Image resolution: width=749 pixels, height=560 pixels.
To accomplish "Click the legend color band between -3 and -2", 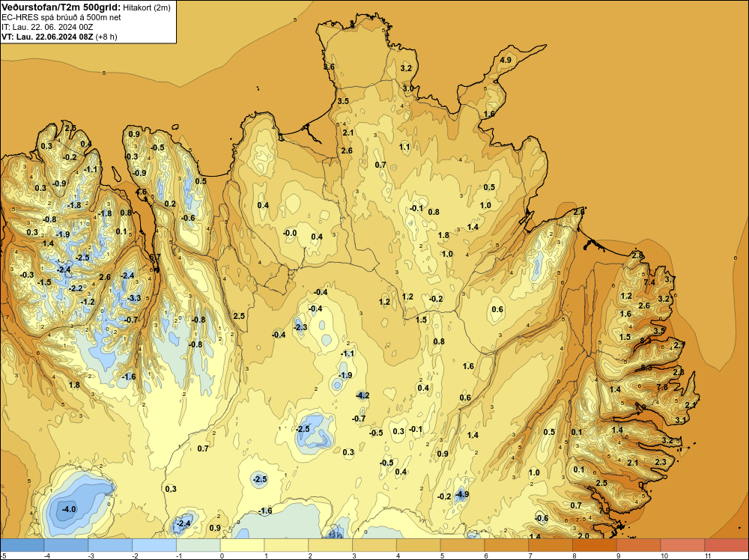I will pyautogui.click(x=110, y=545).
